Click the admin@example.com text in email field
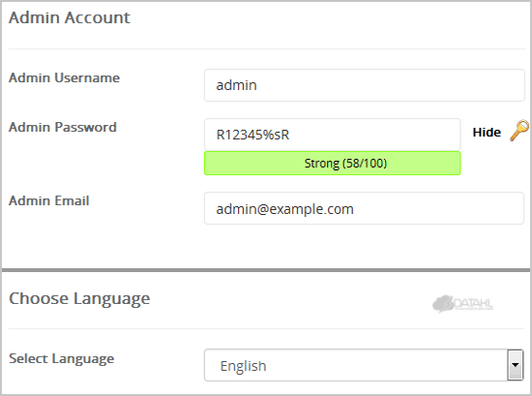 point(285,209)
